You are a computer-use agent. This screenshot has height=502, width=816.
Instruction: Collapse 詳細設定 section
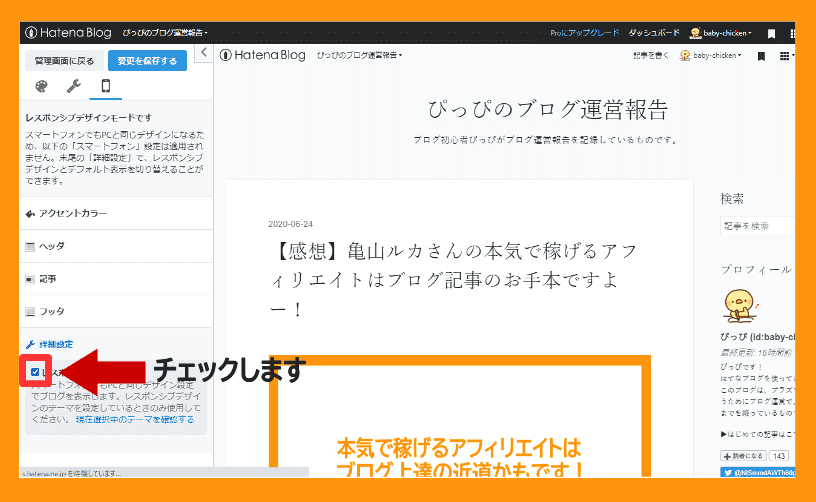(x=116, y=344)
